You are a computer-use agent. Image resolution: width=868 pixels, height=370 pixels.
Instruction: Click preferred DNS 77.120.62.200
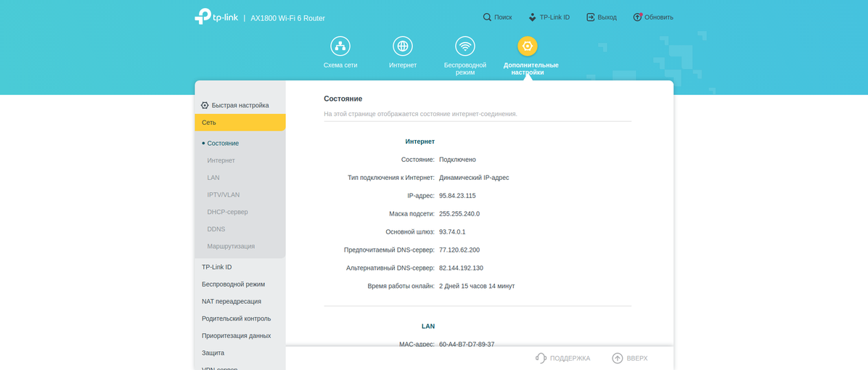click(x=459, y=250)
